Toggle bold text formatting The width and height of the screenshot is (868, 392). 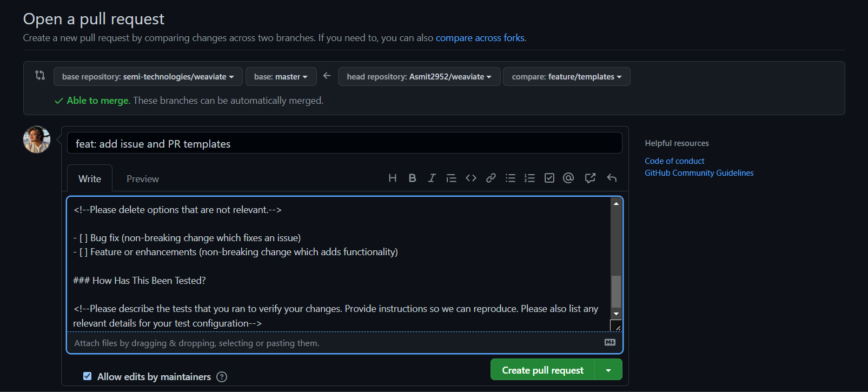point(412,178)
